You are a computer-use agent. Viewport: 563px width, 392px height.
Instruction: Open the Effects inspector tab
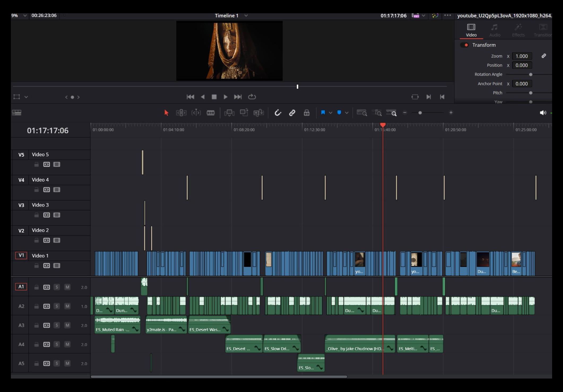518,30
